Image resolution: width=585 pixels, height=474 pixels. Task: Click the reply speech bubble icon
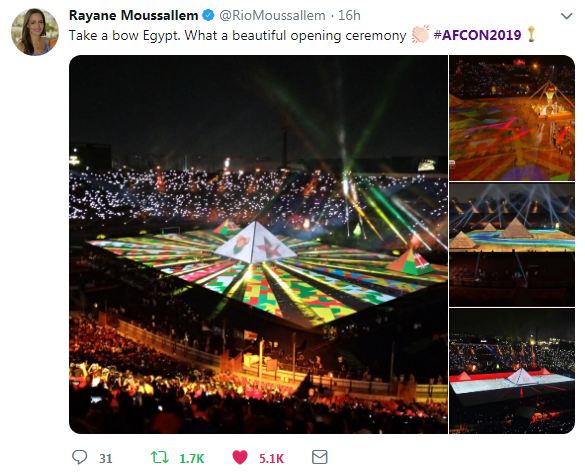(79, 457)
